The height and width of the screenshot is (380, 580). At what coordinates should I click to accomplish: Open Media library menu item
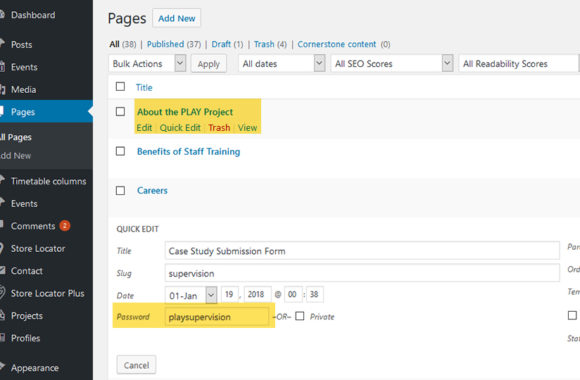click(x=23, y=90)
